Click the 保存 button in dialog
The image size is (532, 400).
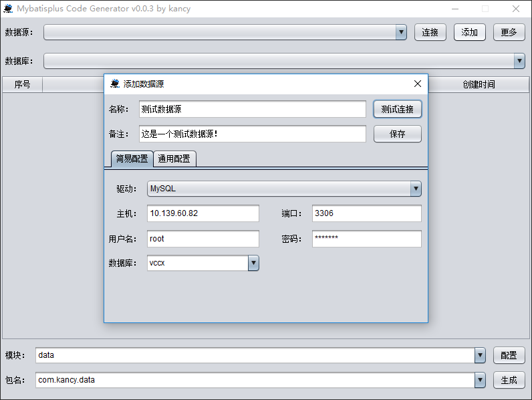click(x=397, y=134)
